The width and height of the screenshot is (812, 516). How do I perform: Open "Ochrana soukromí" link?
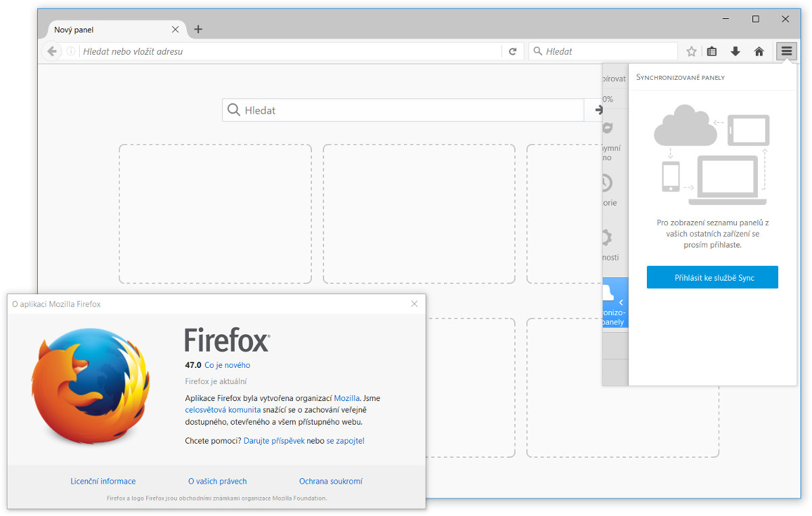click(331, 482)
